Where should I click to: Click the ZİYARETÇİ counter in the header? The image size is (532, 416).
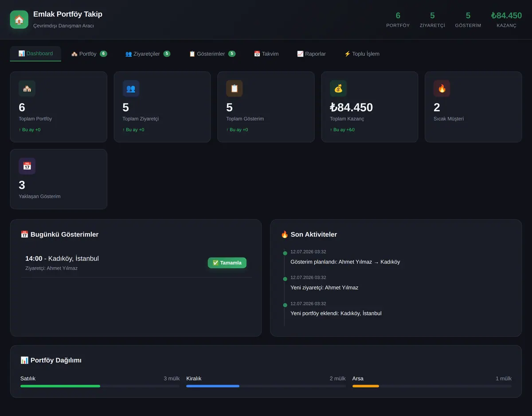pos(432,20)
